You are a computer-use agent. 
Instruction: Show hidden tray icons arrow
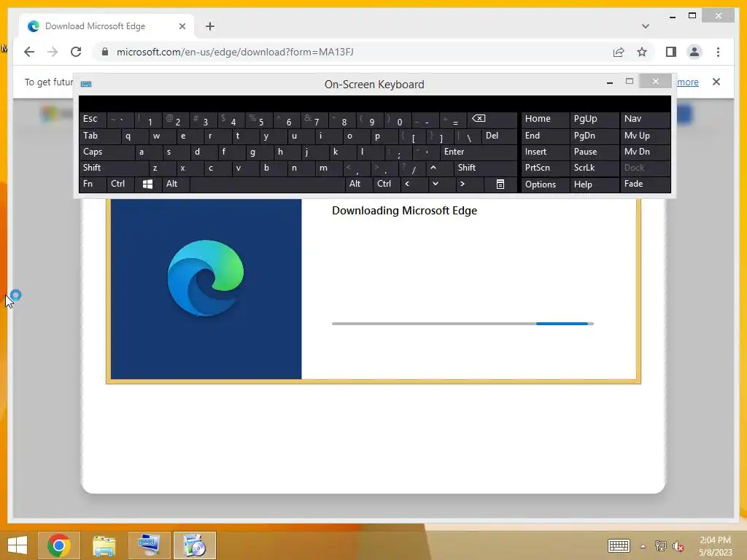point(643,546)
